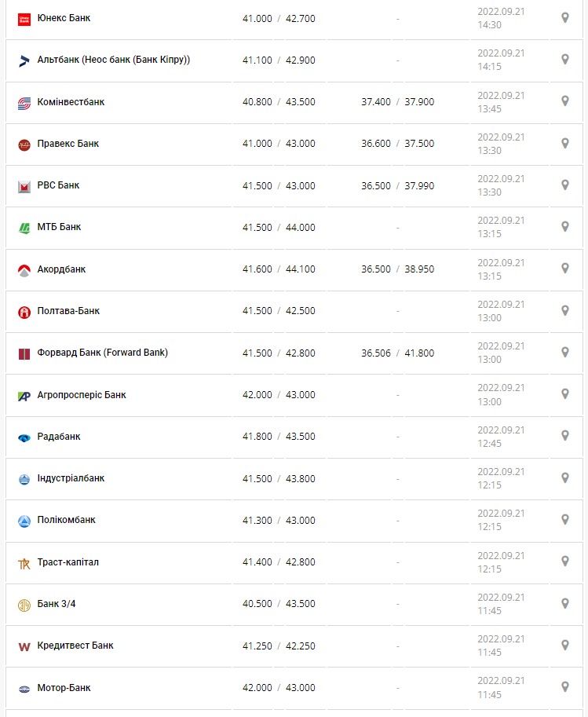Click the Правекс Банк logo icon

pos(24,144)
